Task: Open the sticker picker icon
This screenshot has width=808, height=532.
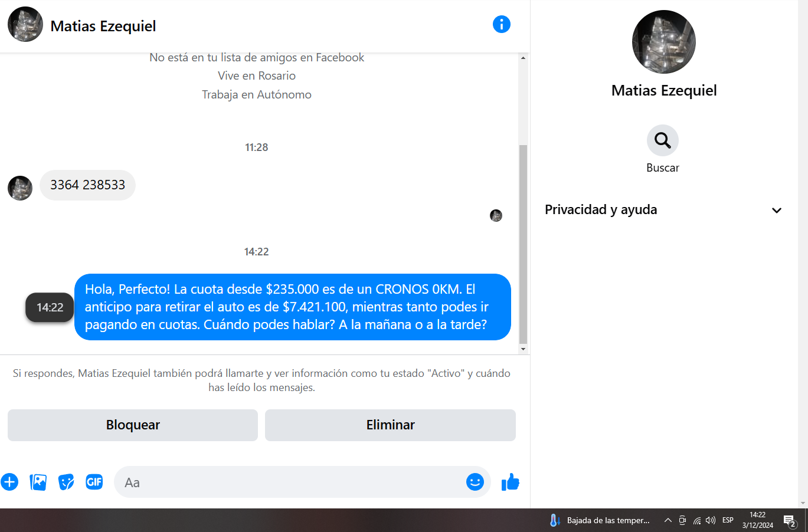Action: pyautogui.click(x=66, y=482)
